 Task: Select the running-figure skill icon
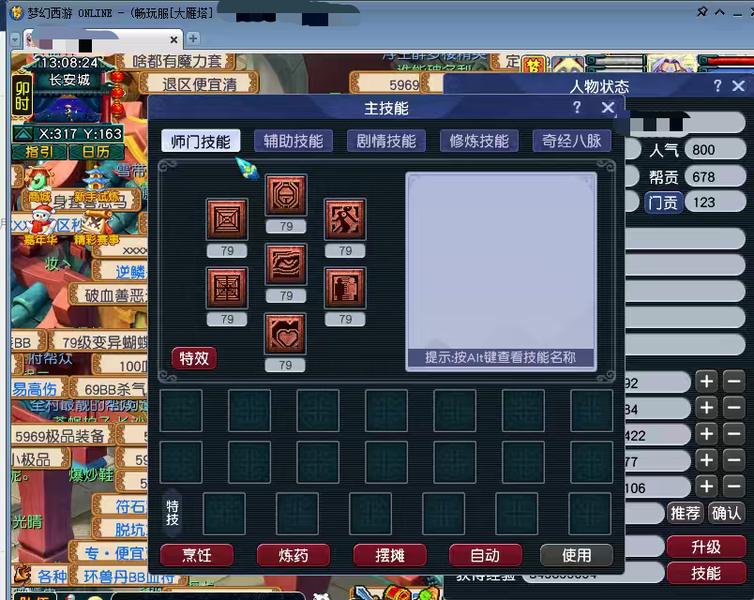click(x=345, y=219)
